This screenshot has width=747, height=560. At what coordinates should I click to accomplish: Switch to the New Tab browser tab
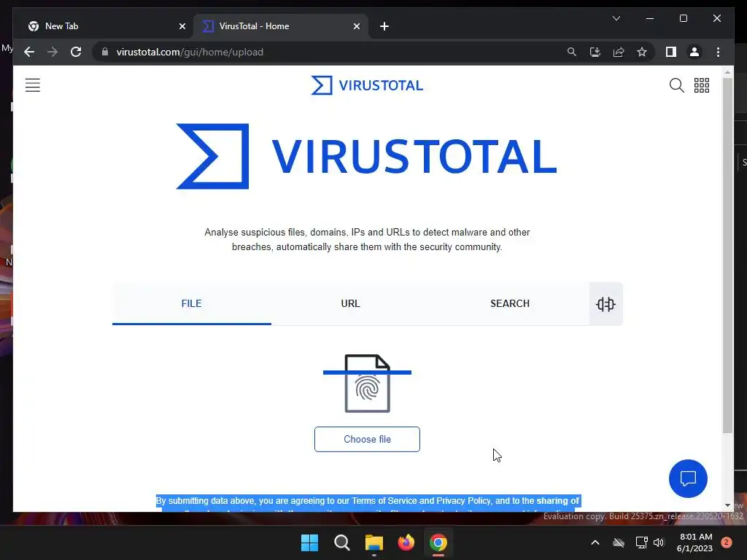click(x=105, y=26)
